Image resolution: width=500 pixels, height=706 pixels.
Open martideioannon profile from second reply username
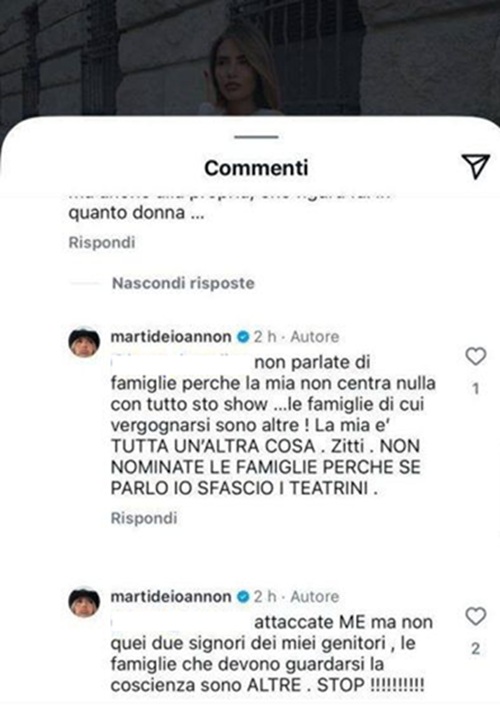tap(171, 596)
